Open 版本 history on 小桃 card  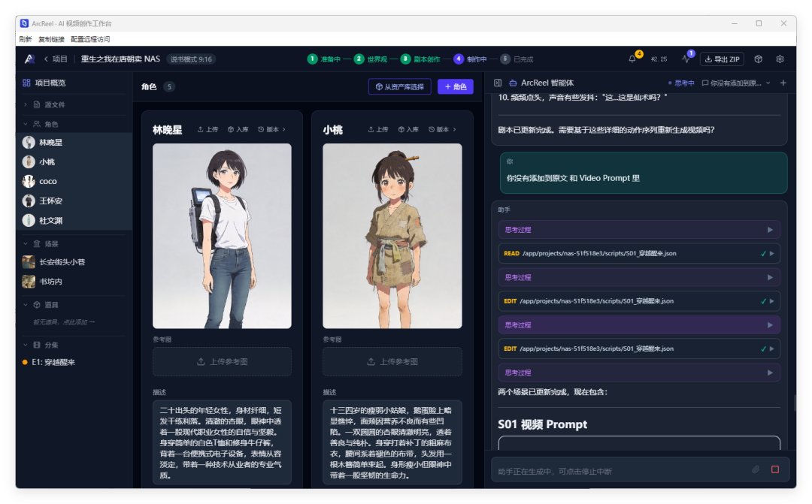[442, 129]
